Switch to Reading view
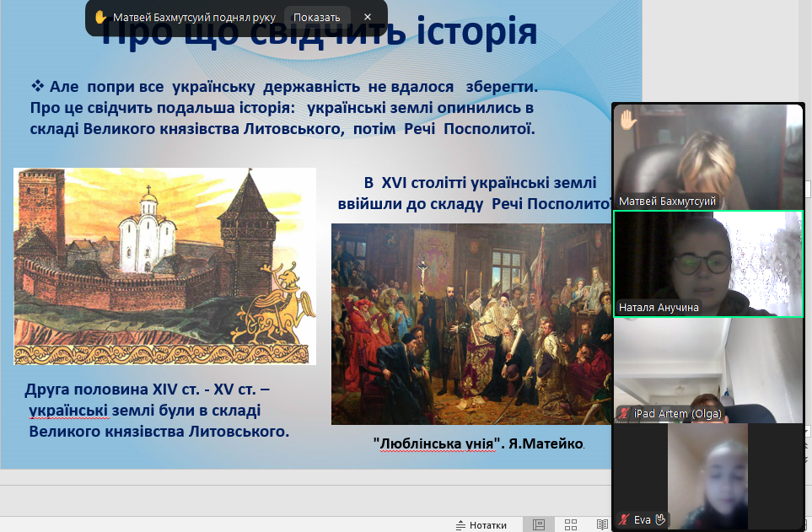812x532 pixels. (602, 524)
